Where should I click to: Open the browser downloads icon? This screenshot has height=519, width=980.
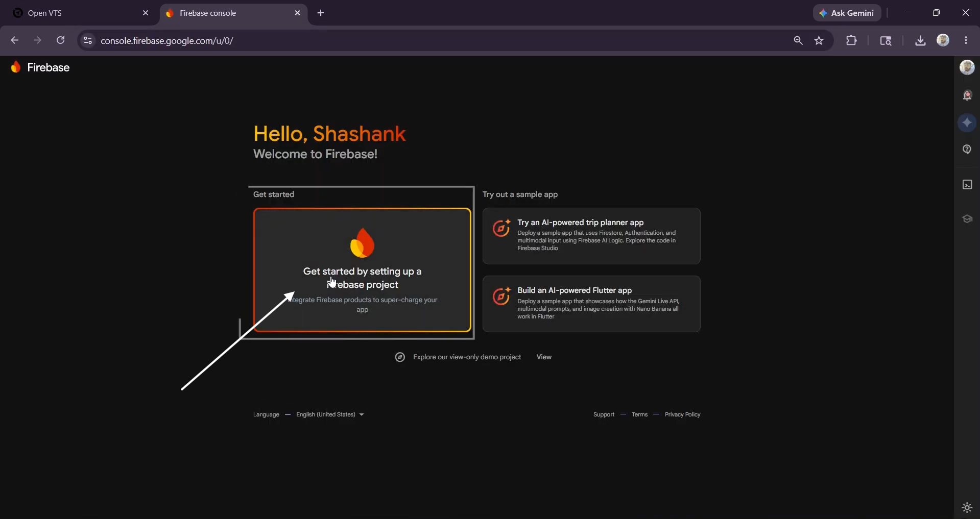[x=920, y=40]
